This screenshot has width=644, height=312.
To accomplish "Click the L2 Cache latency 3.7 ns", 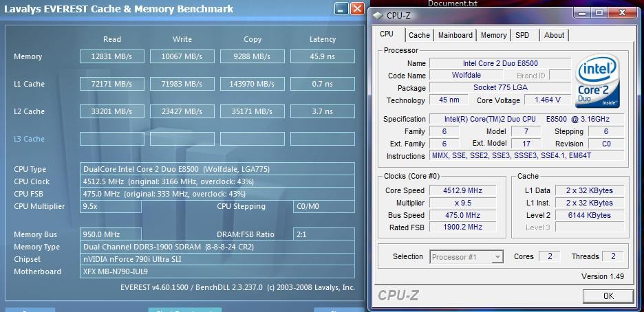I will (323, 111).
